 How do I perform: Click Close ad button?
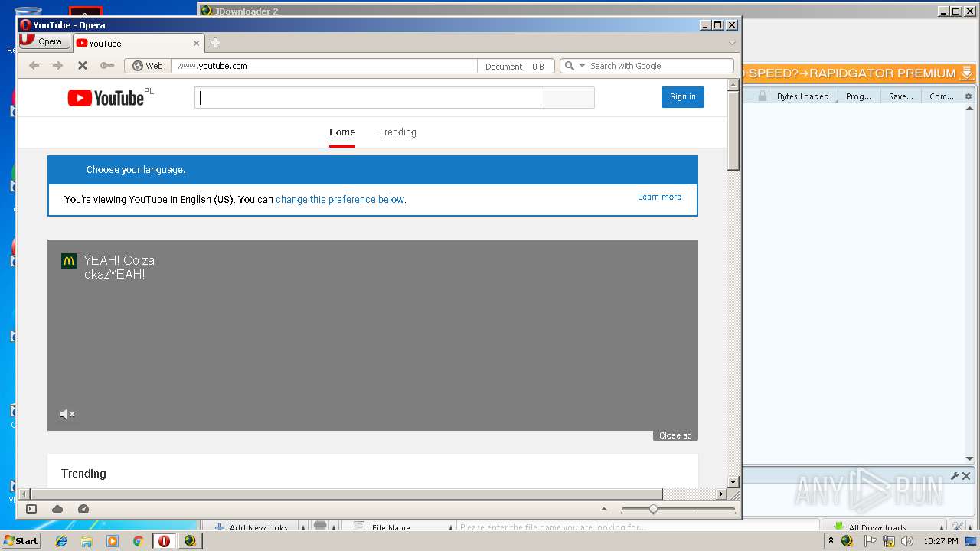click(675, 435)
